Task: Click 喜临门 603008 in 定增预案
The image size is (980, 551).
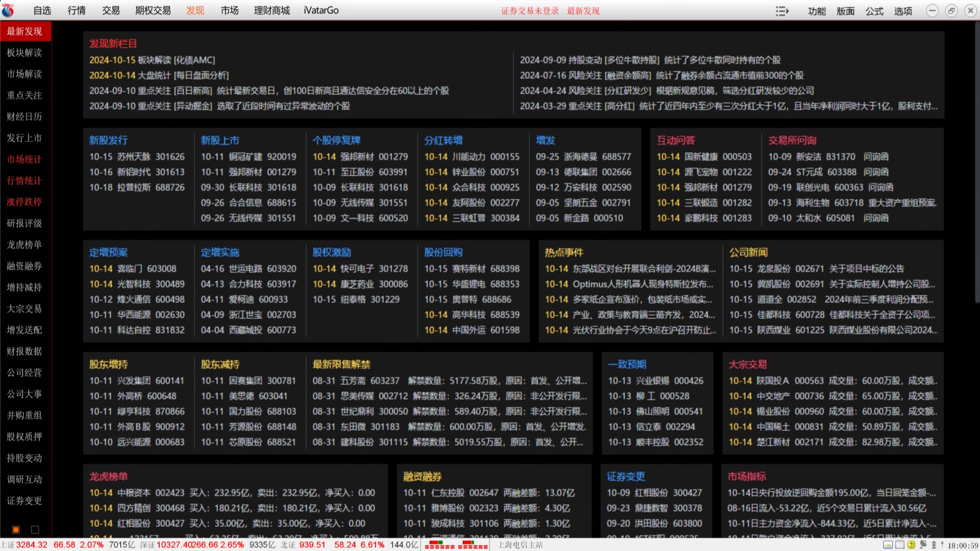Action: click(133, 269)
